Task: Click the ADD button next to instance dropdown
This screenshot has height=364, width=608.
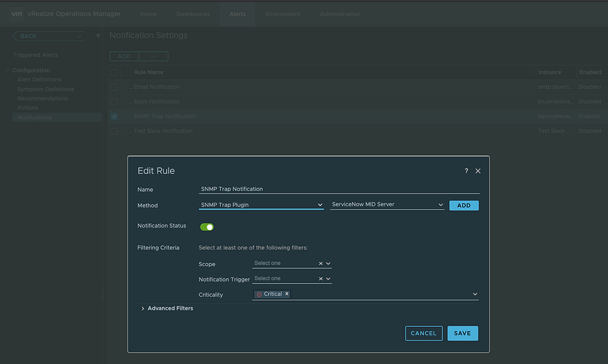Action: (464, 205)
